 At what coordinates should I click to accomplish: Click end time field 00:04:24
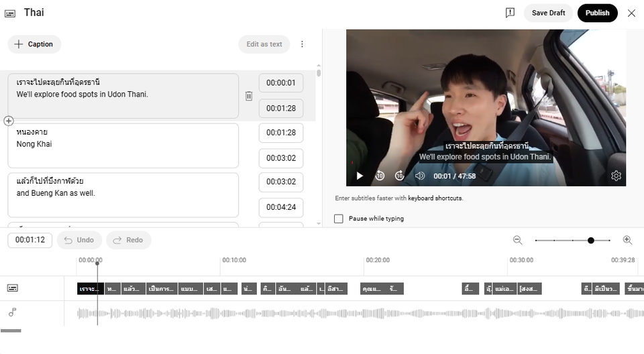[x=281, y=207]
